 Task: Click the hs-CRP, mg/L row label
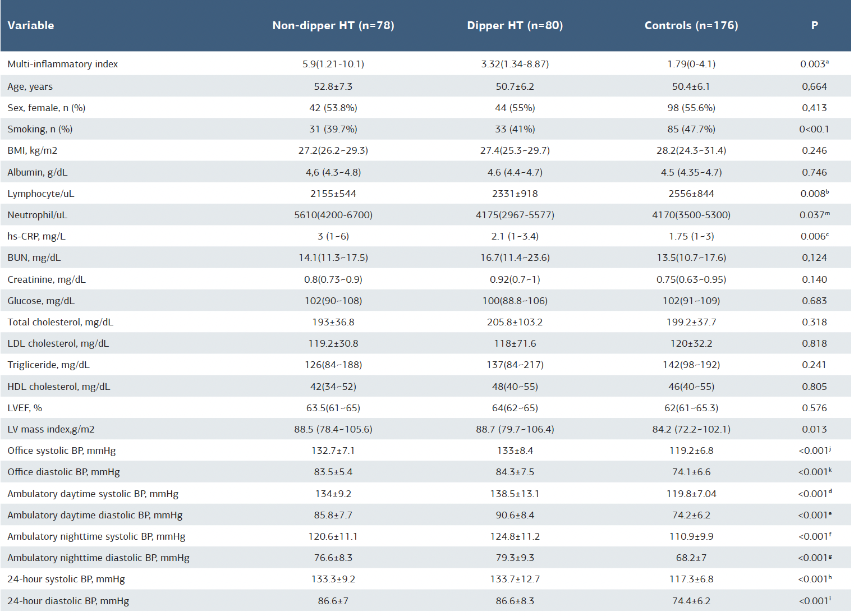click(x=36, y=236)
